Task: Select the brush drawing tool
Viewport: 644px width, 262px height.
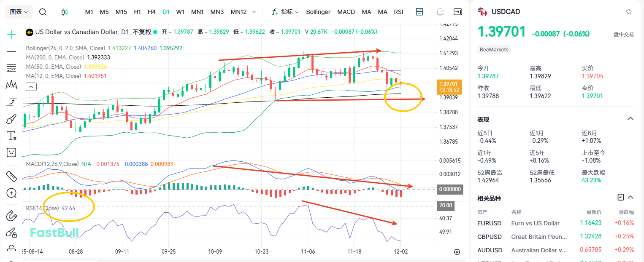Action: tap(11, 118)
